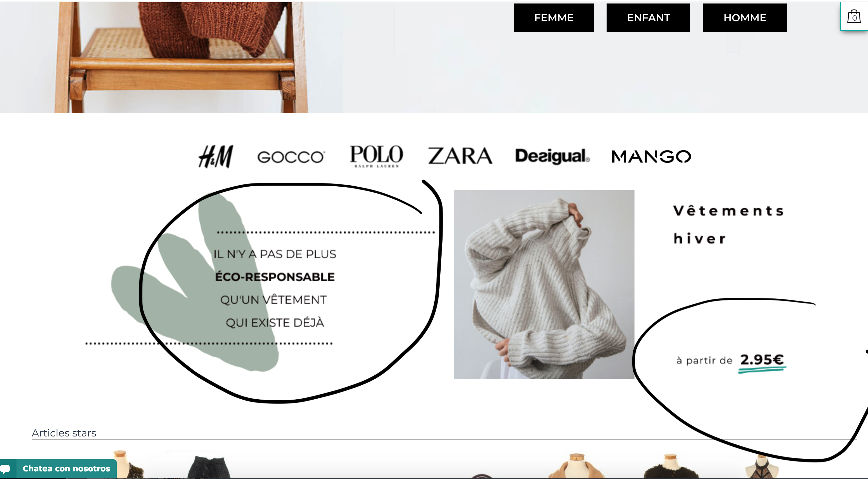This screenshot has width=868, height=479.
Task: Select the Gocco brand logo
Action: pyautogui.click(x=291, y=157)
